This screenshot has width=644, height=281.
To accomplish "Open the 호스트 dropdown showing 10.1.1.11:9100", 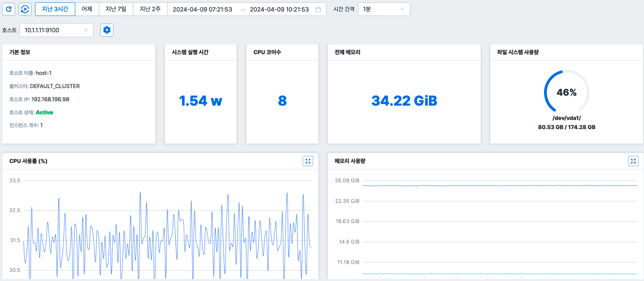I will pos(56,30).
